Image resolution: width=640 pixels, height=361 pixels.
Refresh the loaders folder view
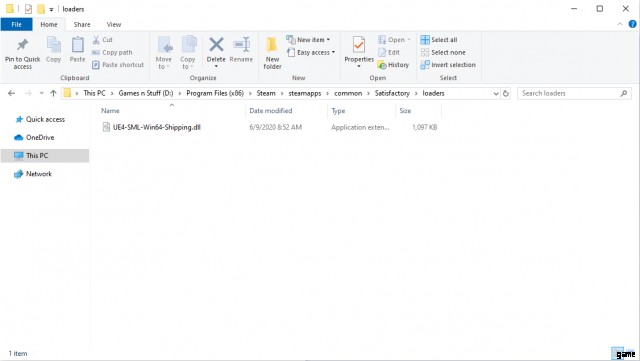pos(506,93)
